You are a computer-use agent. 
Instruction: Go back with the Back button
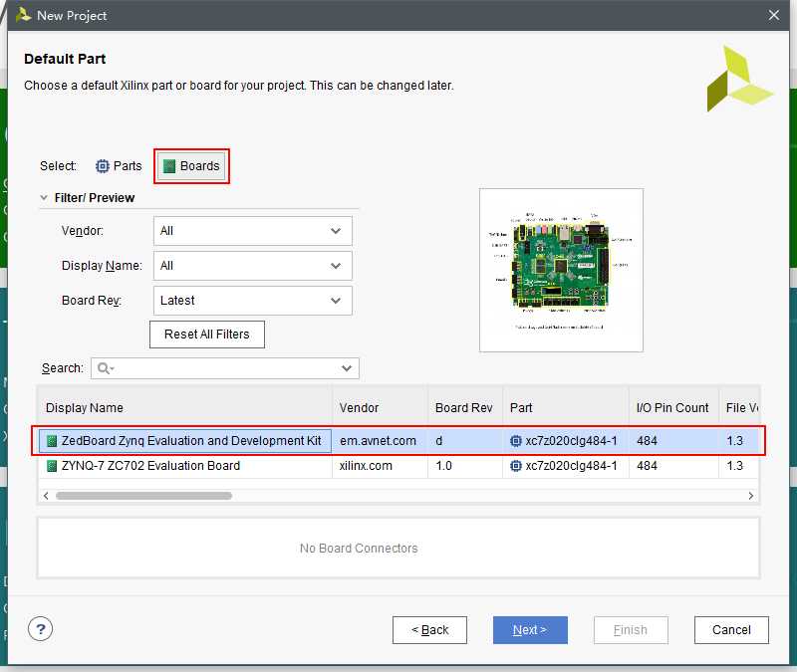click(429, 630)
